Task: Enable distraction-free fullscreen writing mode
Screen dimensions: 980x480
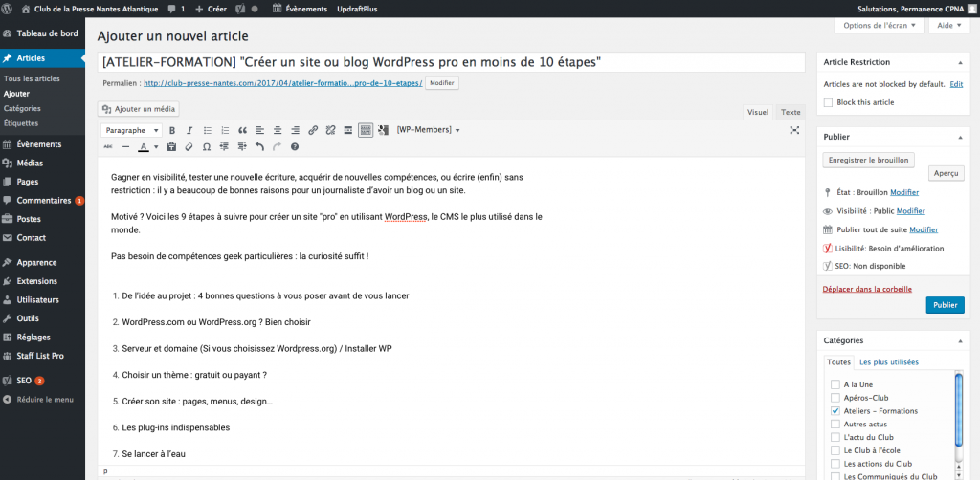Action: pos(793,130)
